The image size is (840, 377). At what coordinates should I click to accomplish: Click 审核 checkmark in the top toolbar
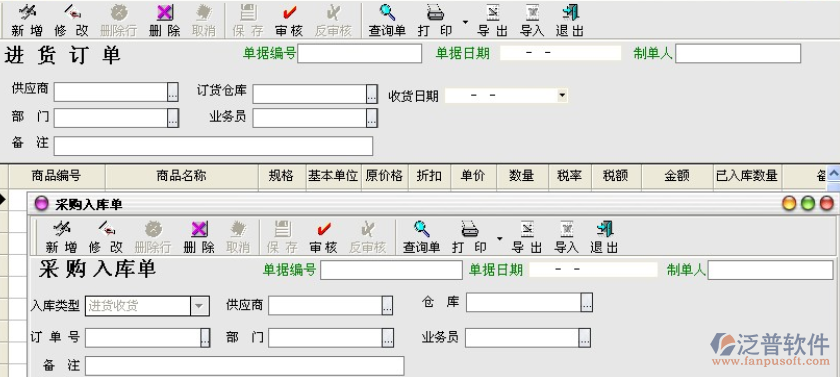(289, 20)
